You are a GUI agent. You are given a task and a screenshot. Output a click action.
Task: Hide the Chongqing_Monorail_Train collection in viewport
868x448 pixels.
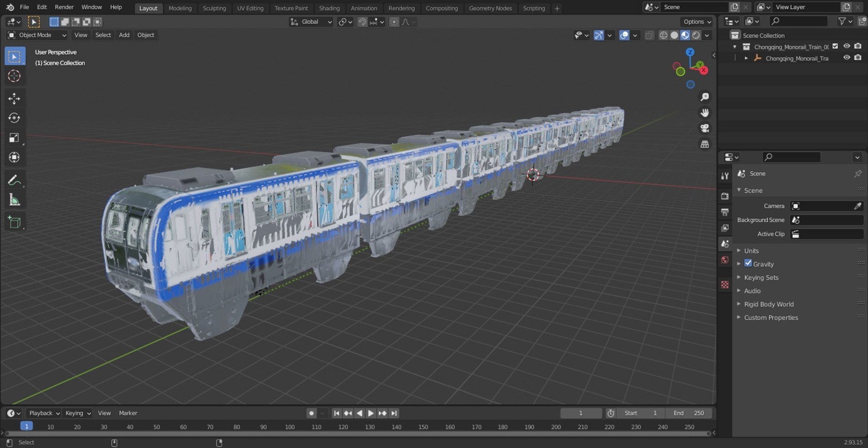tap(847, 46)
